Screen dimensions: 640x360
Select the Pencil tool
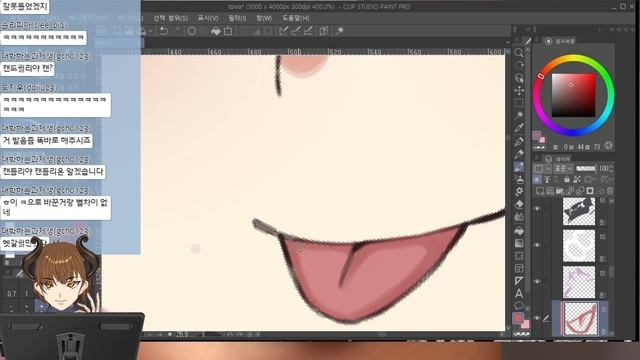pos(519,154)
